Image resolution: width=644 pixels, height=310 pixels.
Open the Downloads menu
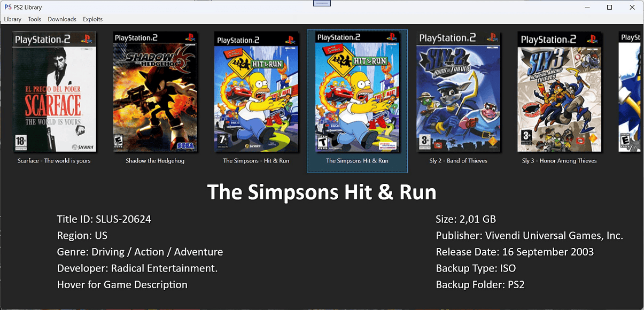[x=62, y=19]
